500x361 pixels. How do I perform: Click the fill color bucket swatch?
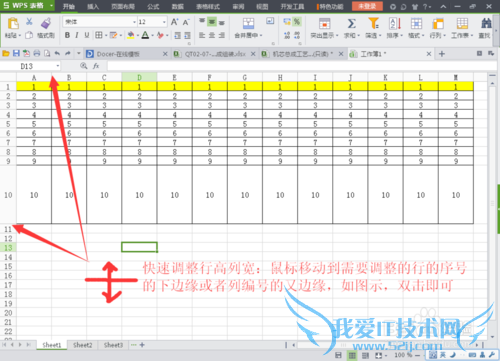tap(131, 35)
